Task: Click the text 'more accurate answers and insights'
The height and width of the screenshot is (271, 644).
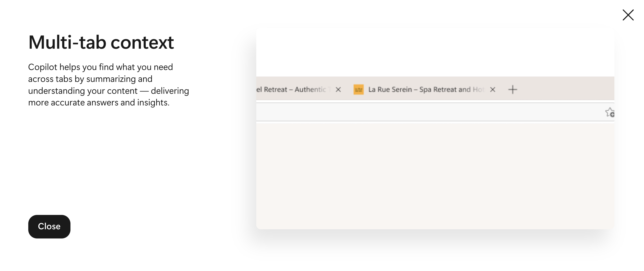Action: click(x=99, y=103)
